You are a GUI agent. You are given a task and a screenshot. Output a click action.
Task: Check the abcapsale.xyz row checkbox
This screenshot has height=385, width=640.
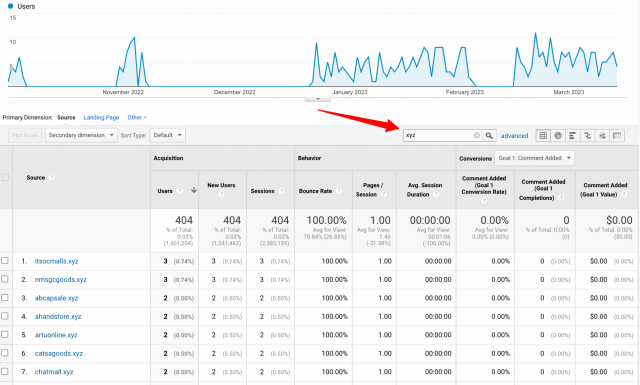4,297
